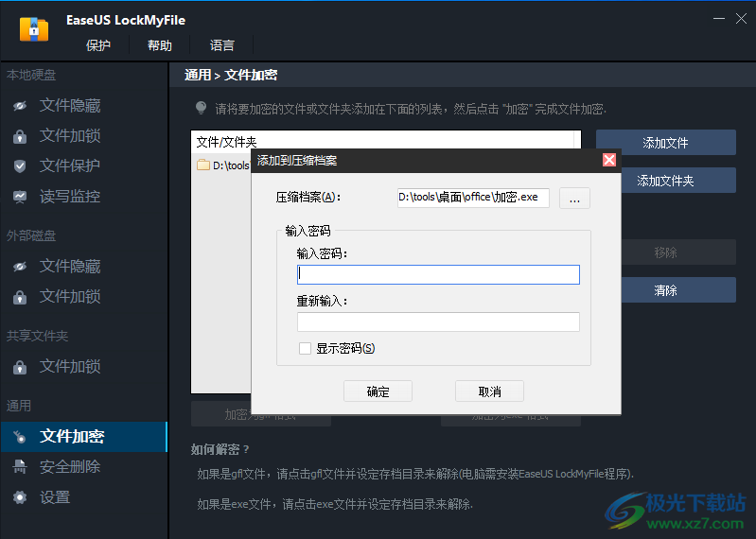Minimize the EaseUS LockMyFile window

point(719,18)
